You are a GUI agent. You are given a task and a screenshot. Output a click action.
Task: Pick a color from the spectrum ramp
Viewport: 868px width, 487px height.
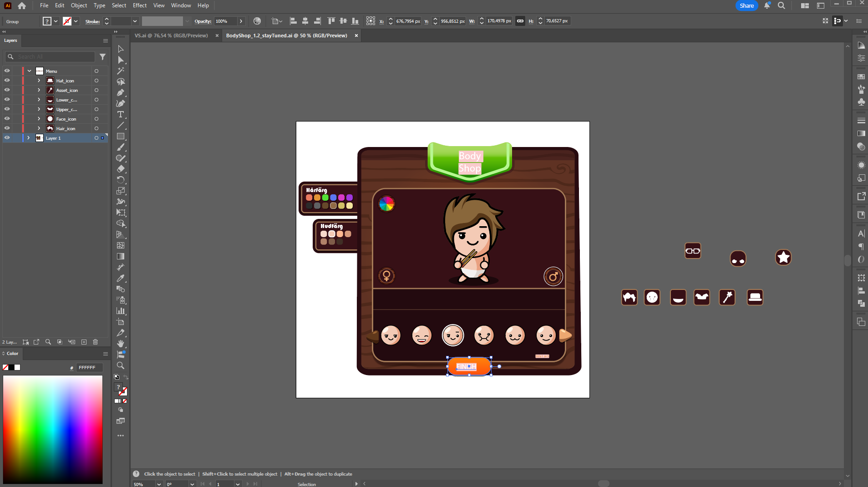[x=53, y=429]
